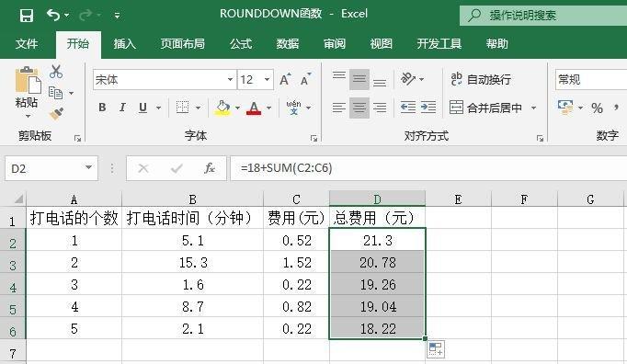Open 合并后居中 dropdown arrow

click(533, 108)
